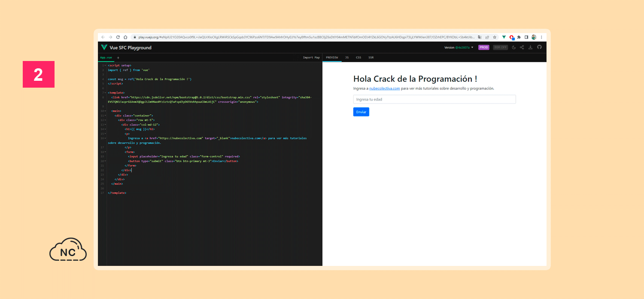Switch to the SSR output tab
The width and height of the screenshot is (644, 299).
tap(371, 58)
